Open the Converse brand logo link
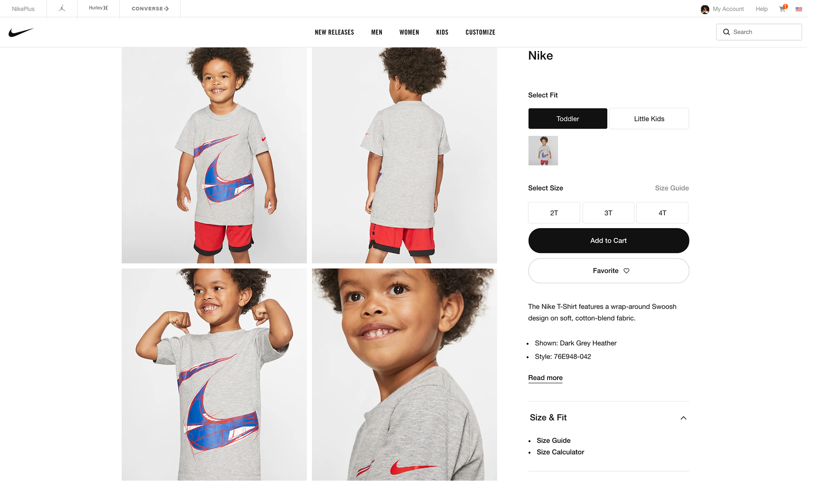This screenshot has height=504, width=820. click(x=150, y=9)
